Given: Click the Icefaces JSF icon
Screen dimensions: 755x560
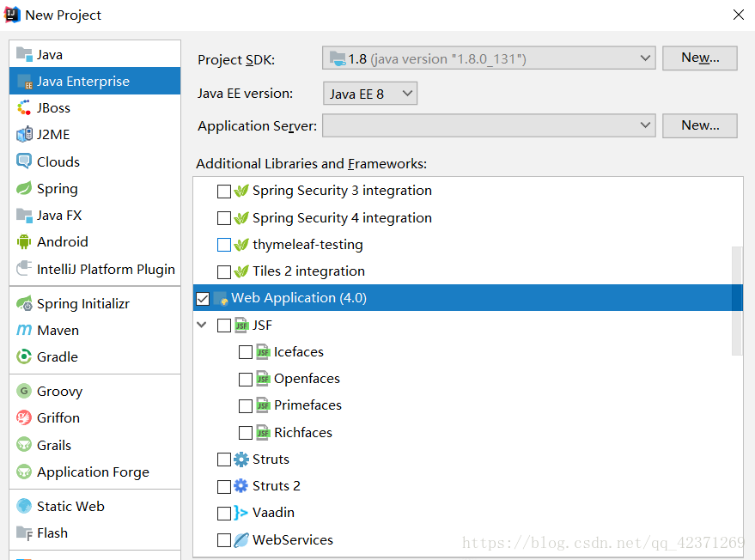Looking at the screenshot, I should point(263,351).
